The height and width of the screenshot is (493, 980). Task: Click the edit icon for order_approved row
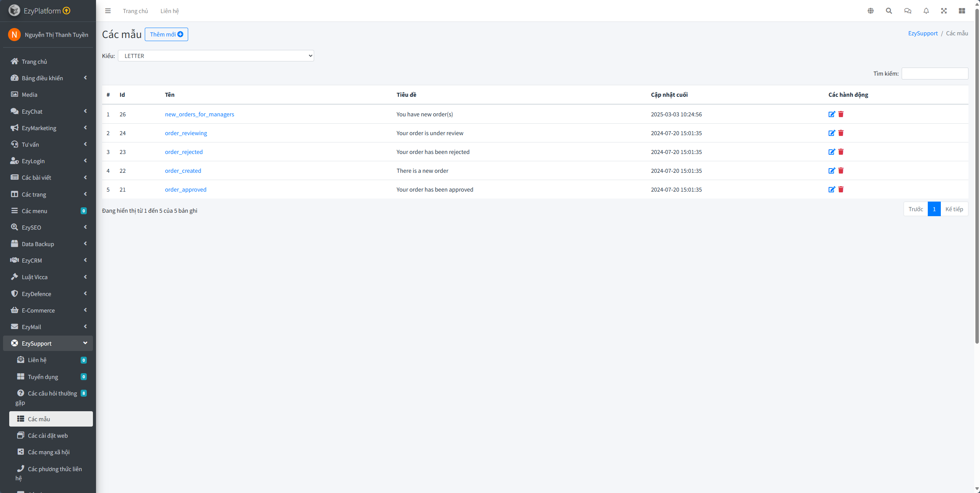(831, 189)
